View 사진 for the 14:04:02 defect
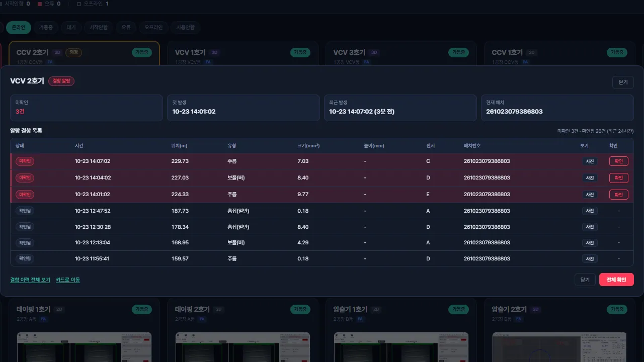644x362 pixels. pos(590,178)
